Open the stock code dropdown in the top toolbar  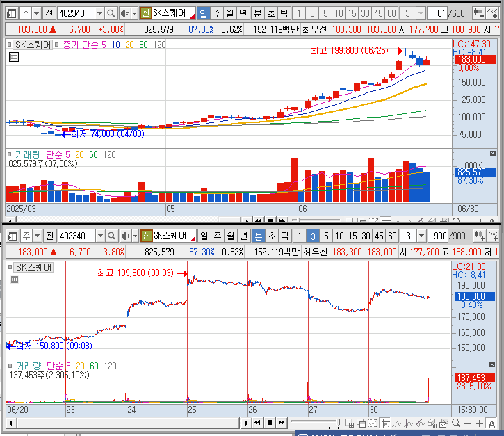tap(99, 13)
